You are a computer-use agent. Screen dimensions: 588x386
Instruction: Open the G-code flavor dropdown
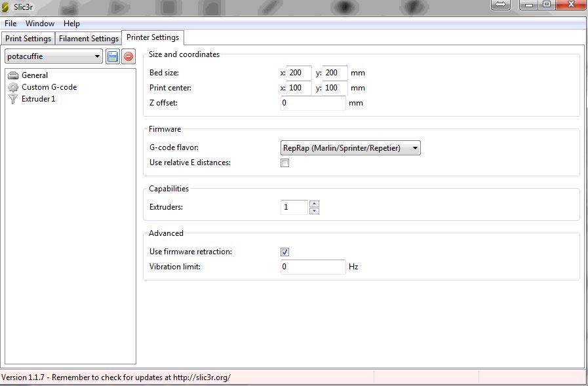(x=350, y=148)
